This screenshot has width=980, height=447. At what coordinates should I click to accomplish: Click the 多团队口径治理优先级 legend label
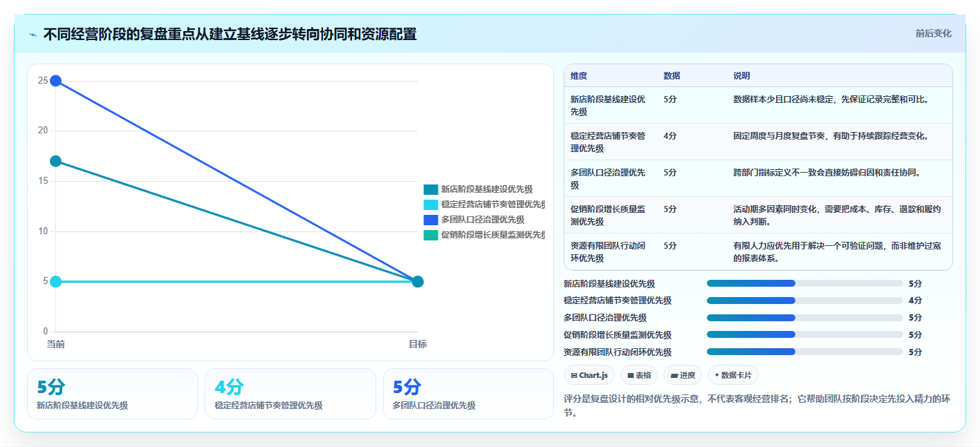point(483,220)
